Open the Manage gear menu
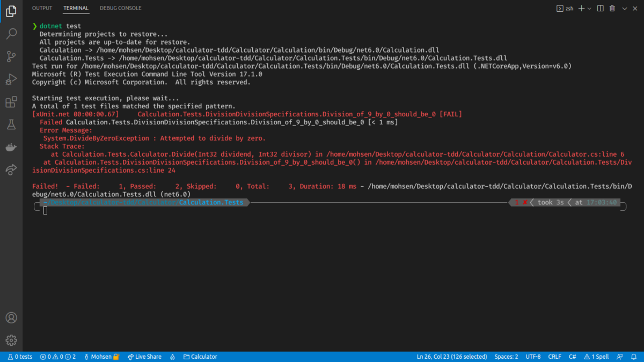 point(11,340)
